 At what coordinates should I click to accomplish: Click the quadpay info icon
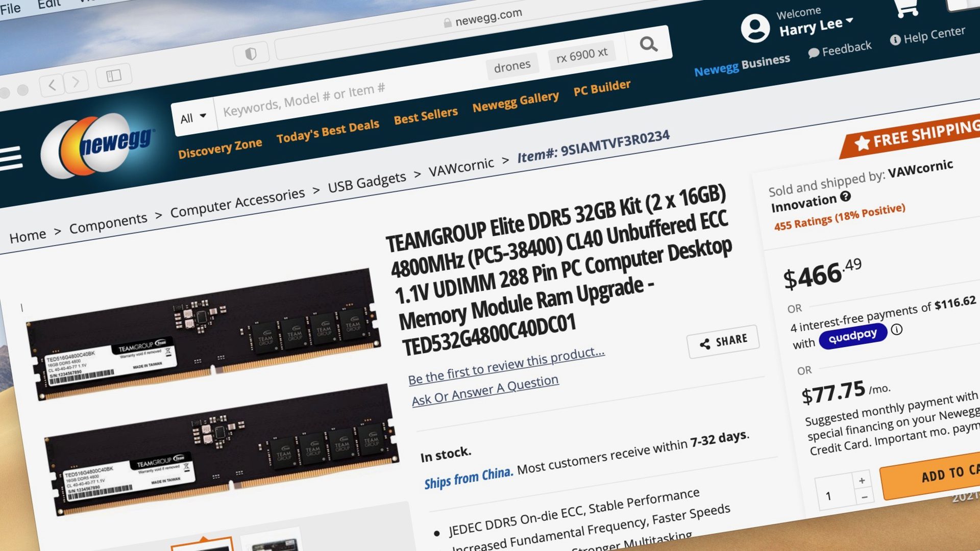tap(897, 330)
